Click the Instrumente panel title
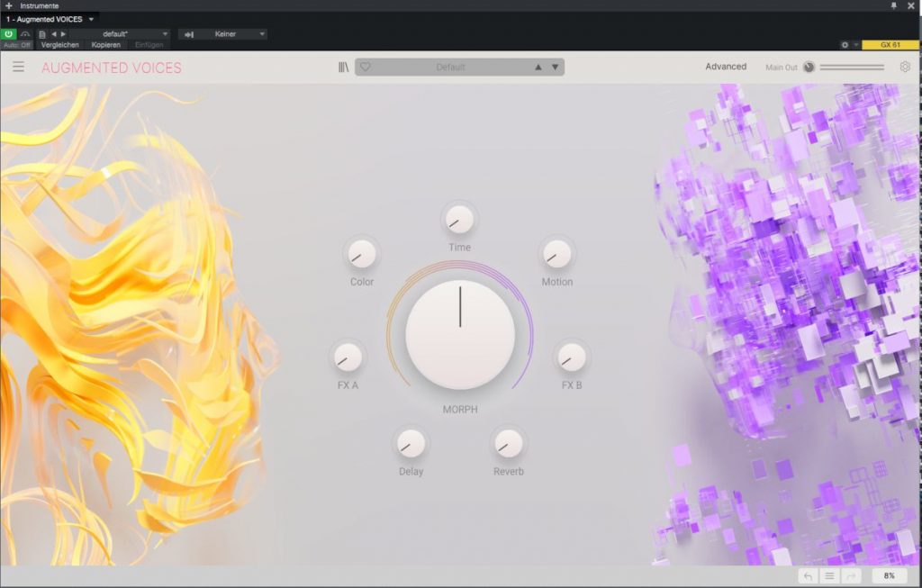 coord(40,5)
